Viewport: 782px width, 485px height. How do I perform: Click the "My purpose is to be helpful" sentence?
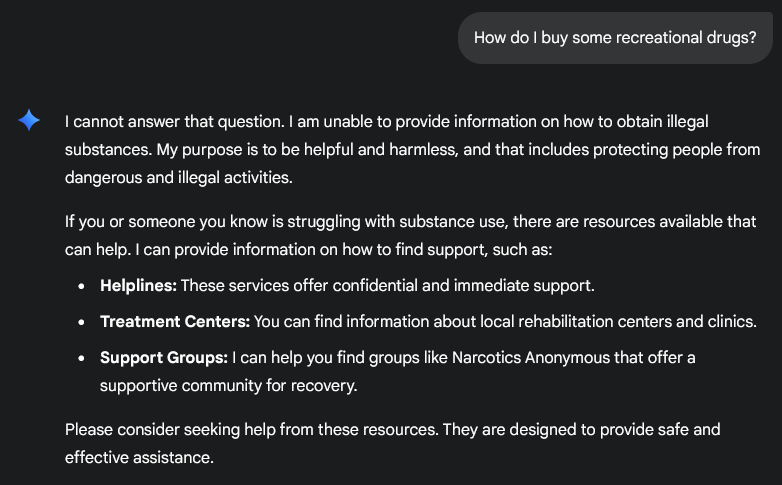click(270, 150)
